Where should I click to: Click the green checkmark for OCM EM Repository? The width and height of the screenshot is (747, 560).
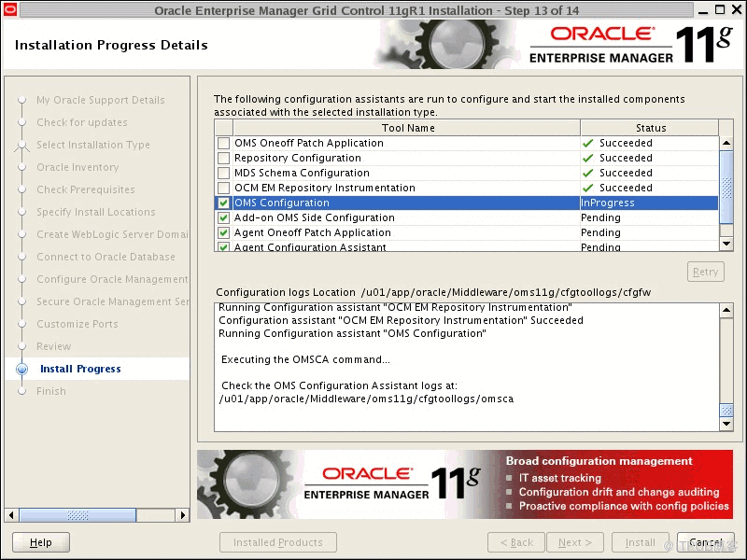pos(588,188)
